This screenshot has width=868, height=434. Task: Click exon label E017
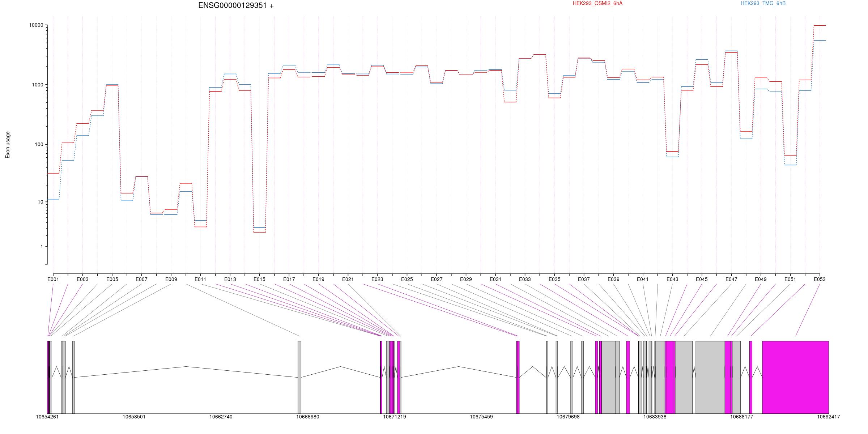[289, 280]
